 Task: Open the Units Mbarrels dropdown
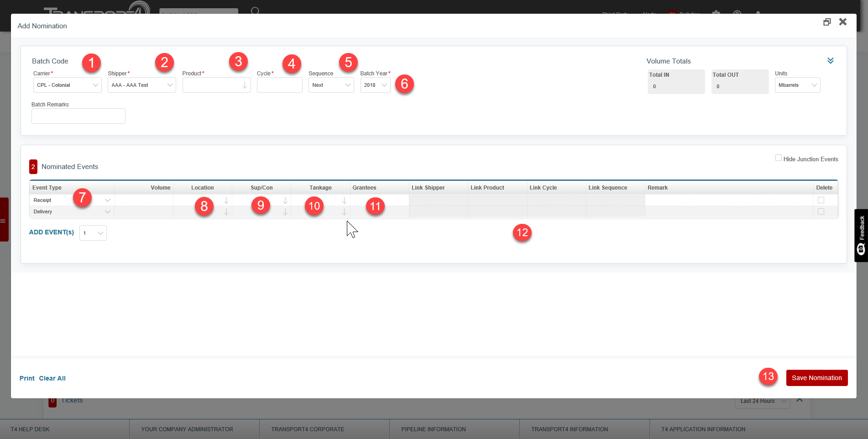click(797, 85)
